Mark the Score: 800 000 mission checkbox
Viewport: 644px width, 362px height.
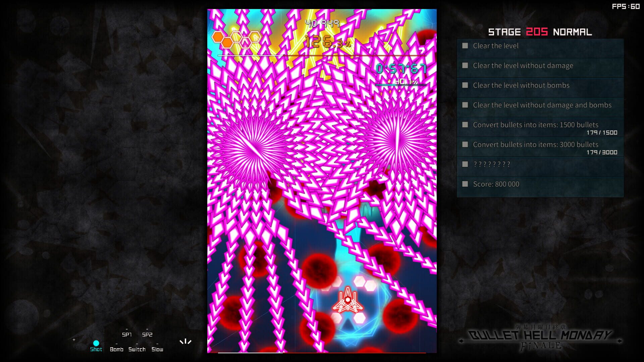(465, 184)
